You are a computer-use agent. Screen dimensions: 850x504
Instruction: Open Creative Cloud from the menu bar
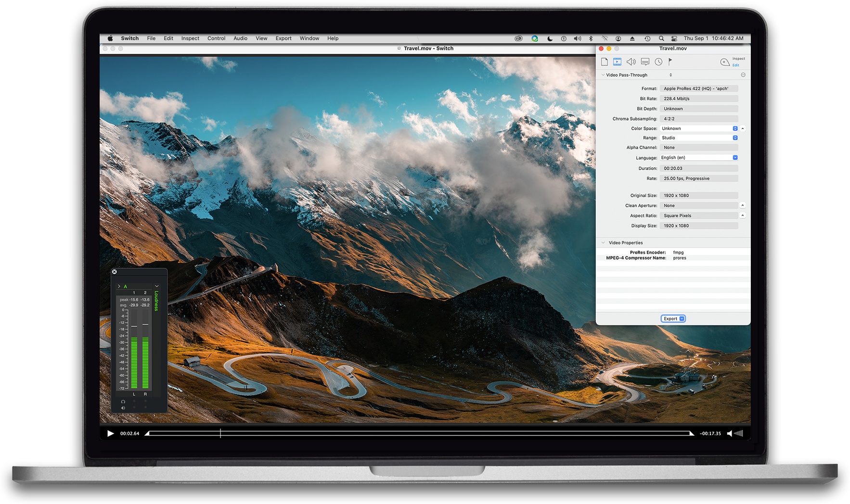point(518,38)
